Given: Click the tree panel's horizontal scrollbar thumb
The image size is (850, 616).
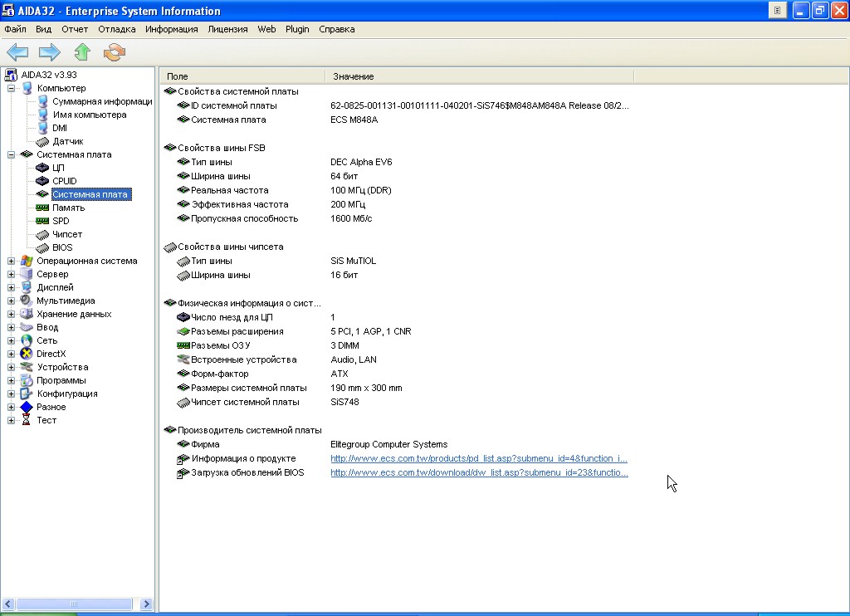Looking at the screenshot, I should pyautogui.click(x=74, y=604).
